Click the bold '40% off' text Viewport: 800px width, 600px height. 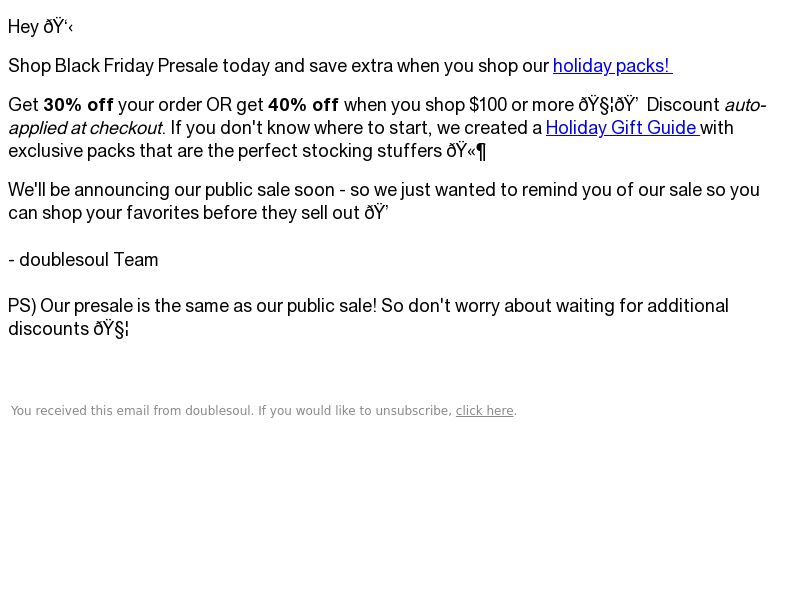click(304, 105)
